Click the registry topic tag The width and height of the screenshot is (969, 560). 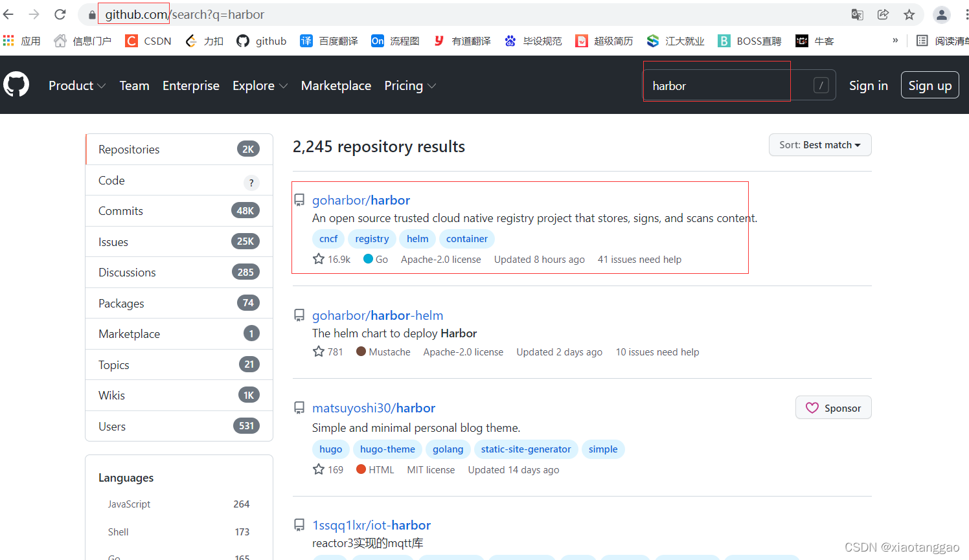(x=372, y=239)
